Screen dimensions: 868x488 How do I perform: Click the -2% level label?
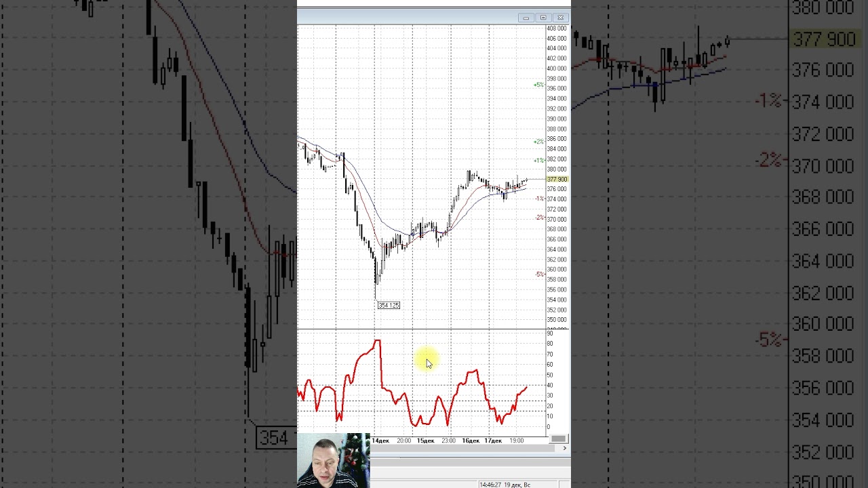point(539,218)
